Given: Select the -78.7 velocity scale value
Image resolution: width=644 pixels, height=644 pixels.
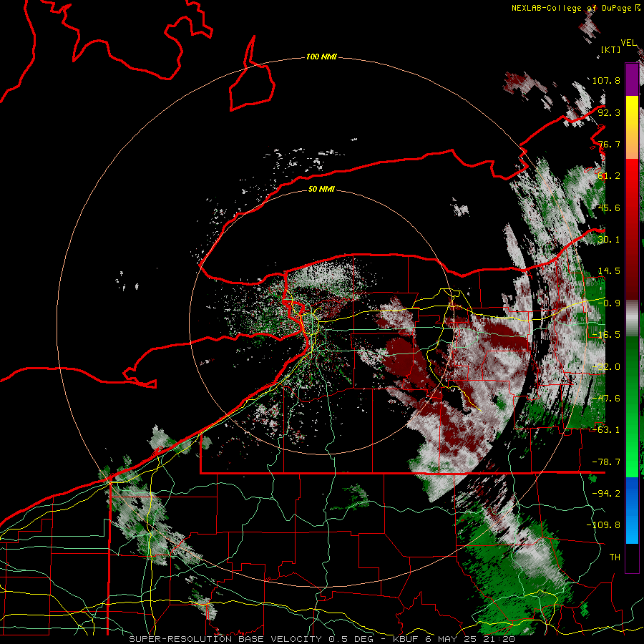Looking at the screenshot, I should click(606, 462).
